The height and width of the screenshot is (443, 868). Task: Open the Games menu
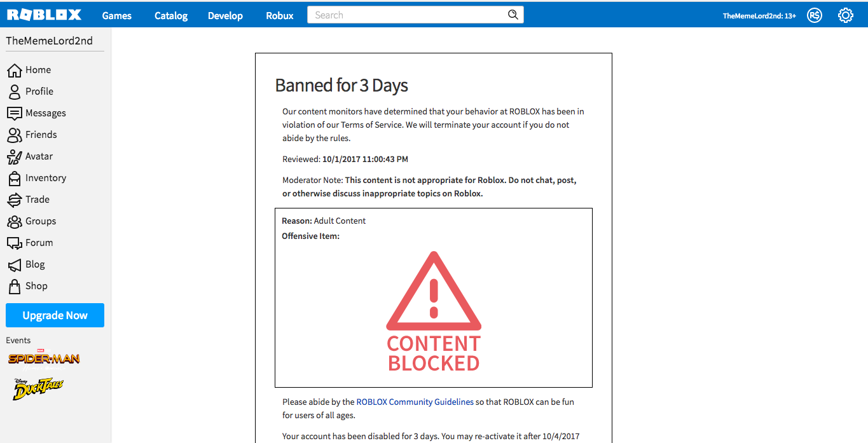[x=117, y=15]
